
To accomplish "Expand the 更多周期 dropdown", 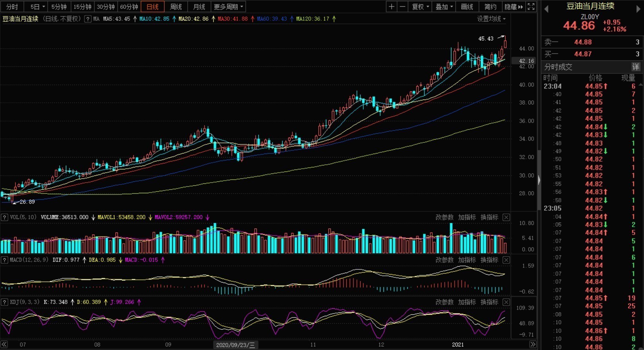I will point(229,7).
